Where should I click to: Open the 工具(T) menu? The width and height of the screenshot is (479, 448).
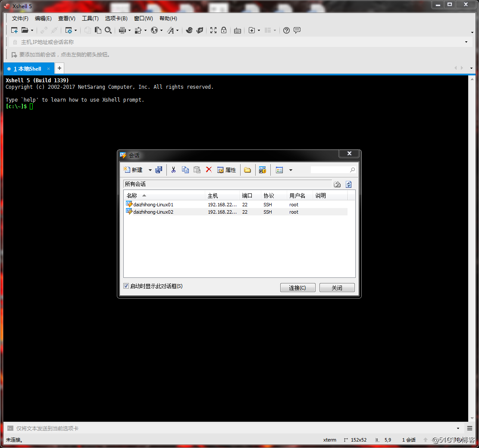(90, 19)
